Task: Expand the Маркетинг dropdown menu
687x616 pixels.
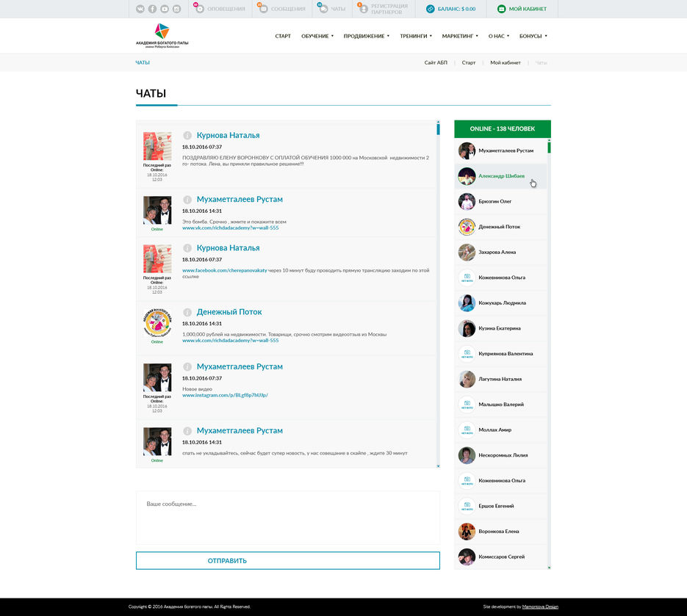Action: tap(460, 36)
